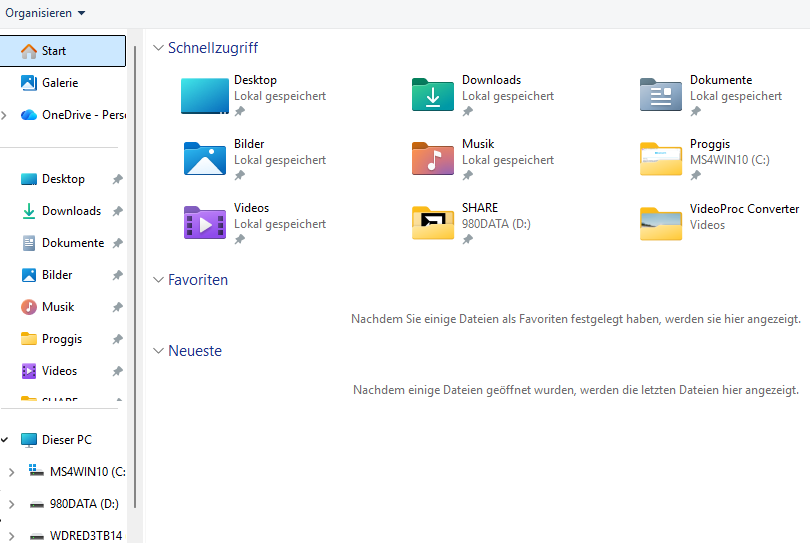Open Galerie in the sidebar

pos(60,83)
